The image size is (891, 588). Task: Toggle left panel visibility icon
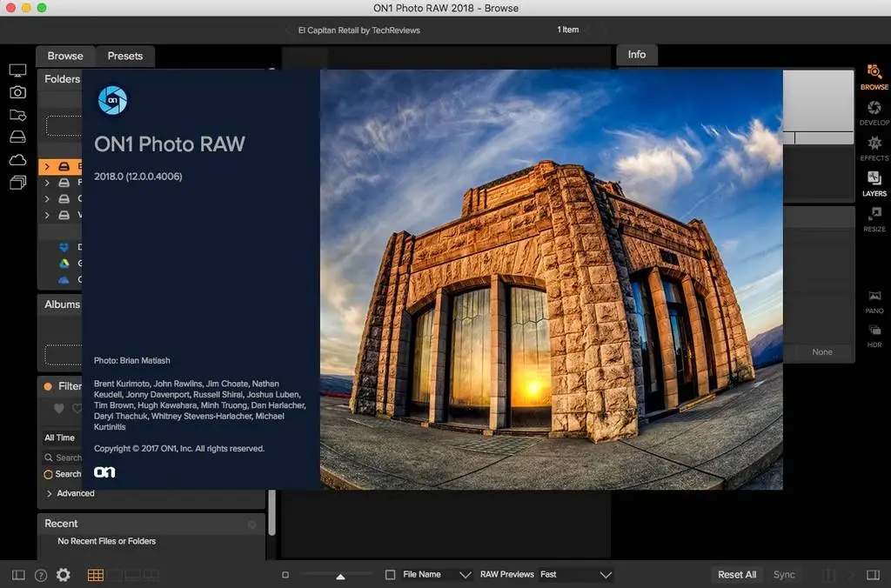click(x=18, y=575)
